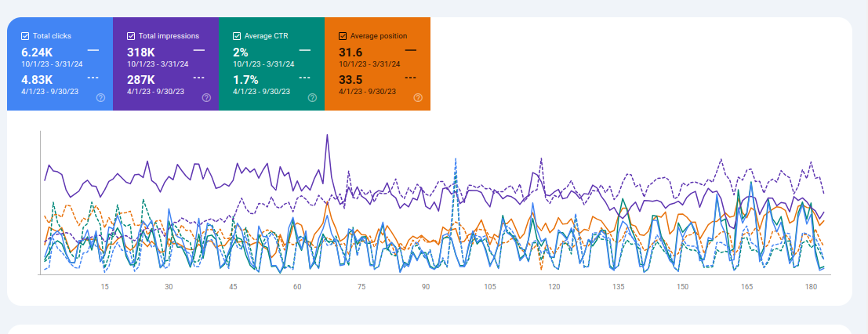Screen dimensions: 868x334
Task: Click the dashed blue clicks spike peak
Action: [x=456, y=159]
